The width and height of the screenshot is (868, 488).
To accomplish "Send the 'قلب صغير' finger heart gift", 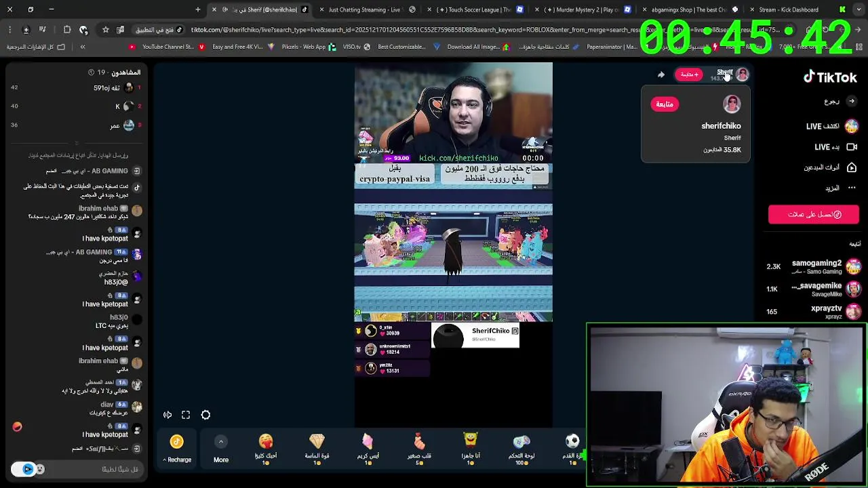I will tap(419, 449).
